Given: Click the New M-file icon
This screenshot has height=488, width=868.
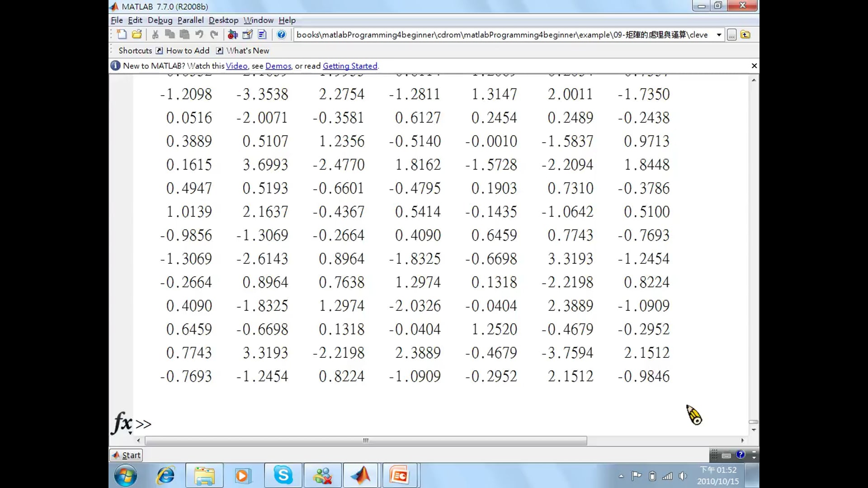Looking at the screenshot, I should pyautogui.click(x=121, y=34).
